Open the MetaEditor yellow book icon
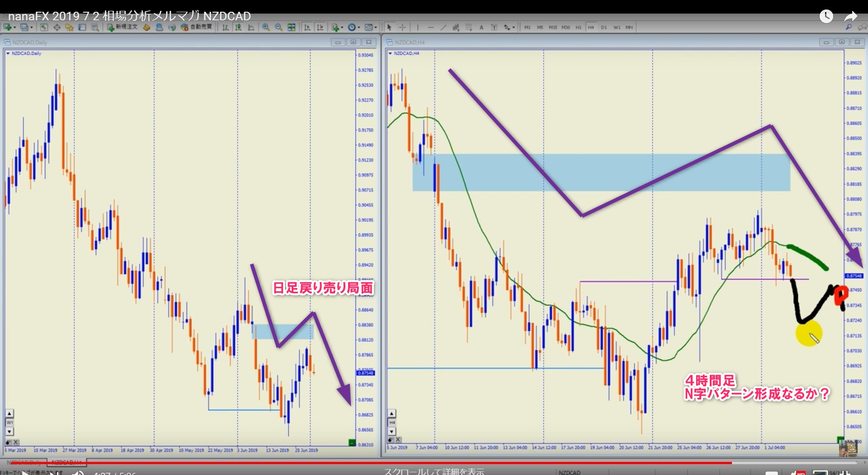Viewport: 868px width, 475px height. 146,28
